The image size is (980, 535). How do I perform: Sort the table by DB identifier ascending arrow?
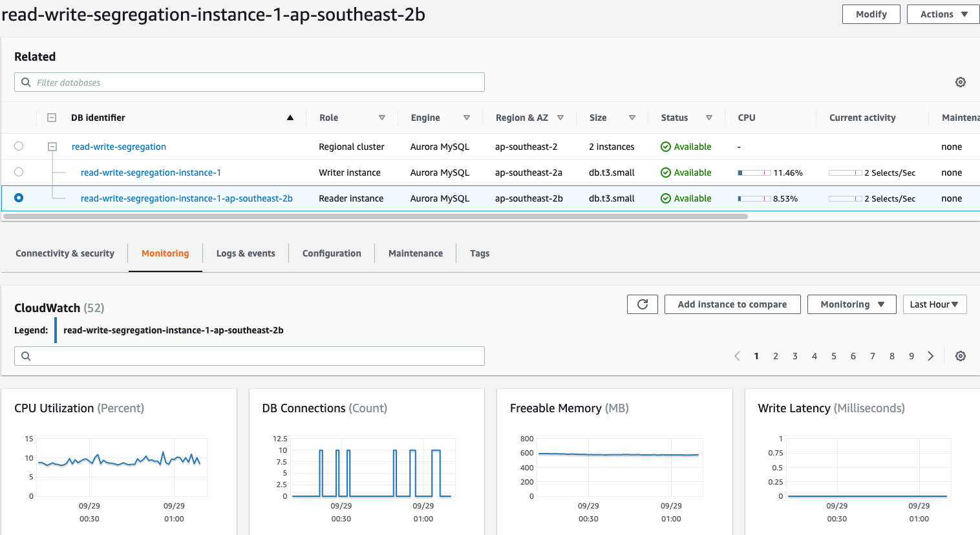click(x=290, y=118)
